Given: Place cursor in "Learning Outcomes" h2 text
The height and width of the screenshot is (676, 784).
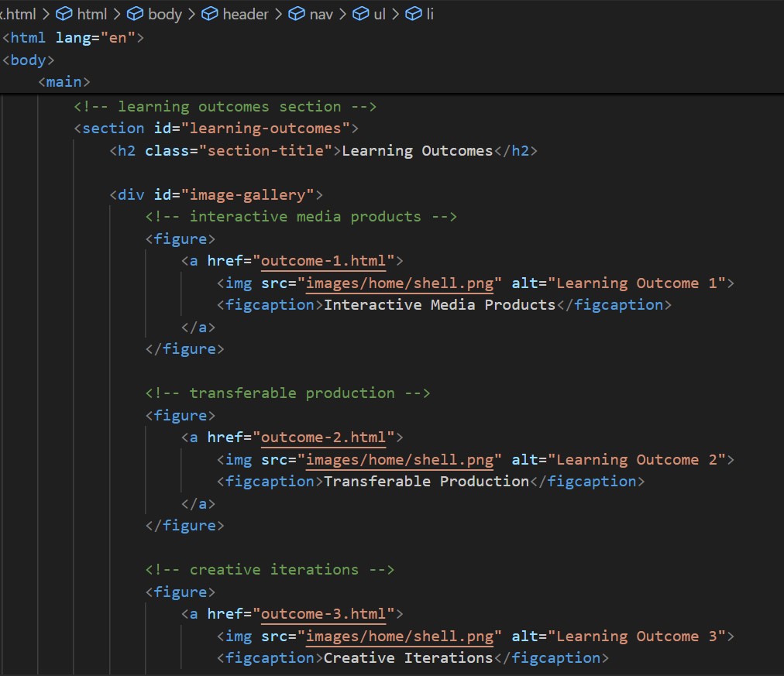Looking at the screenshot, I should [417, 150].
